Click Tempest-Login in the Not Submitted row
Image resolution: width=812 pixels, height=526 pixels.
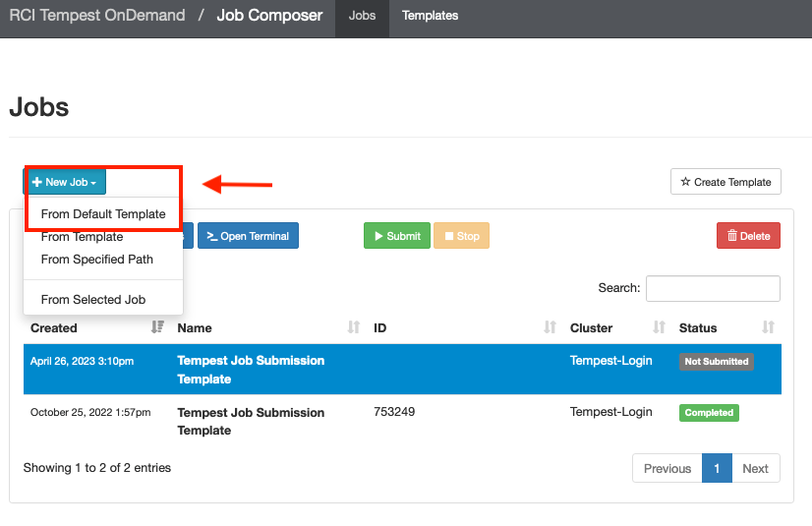(x=611, y=360)
